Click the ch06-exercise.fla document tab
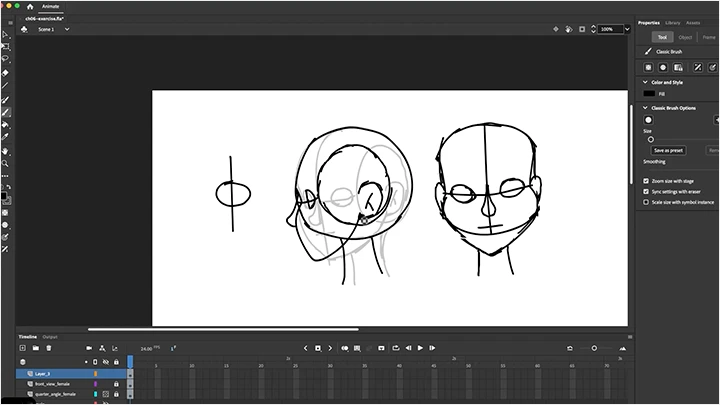Screen dimensions: 720x405 (44, 19)
